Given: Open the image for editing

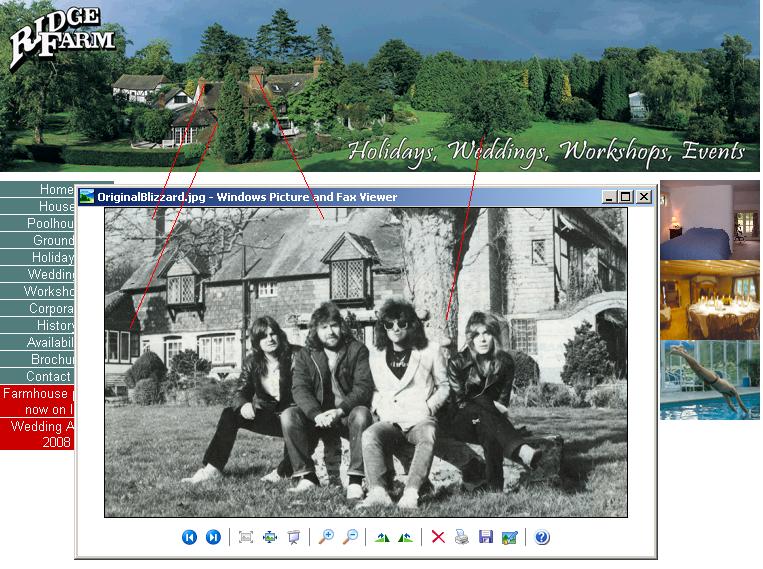Looking at the screenshot, I should (x=510, y=538).
